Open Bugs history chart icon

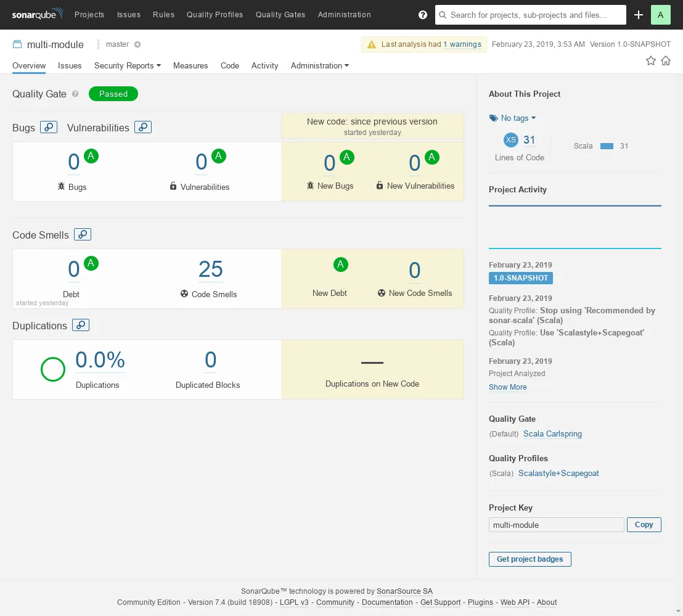tap(49, 127)
